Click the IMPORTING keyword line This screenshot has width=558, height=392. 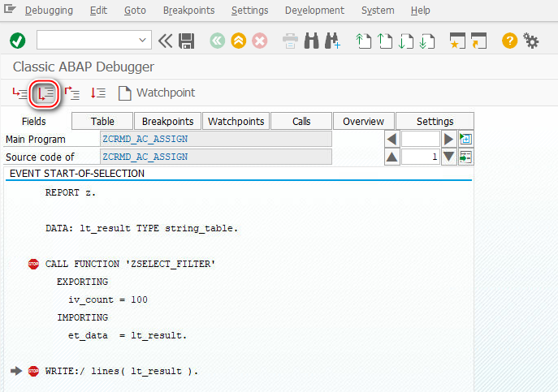click(x=82, y=317)
